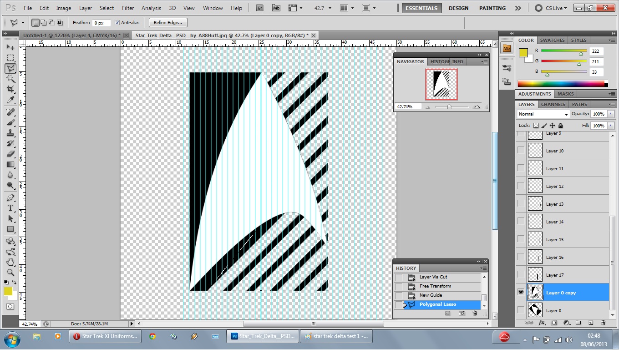Select the Eraser tool

pyautogui.click(x=10, y=154)
